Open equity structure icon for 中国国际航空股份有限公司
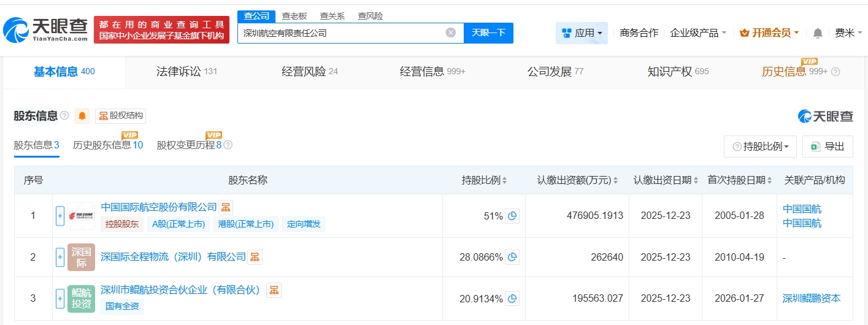 point(226,207)
